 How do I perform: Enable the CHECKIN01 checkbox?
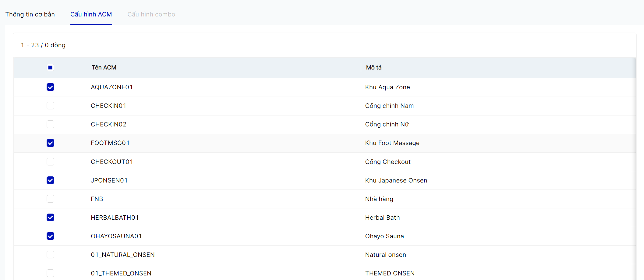pos(51,106)
